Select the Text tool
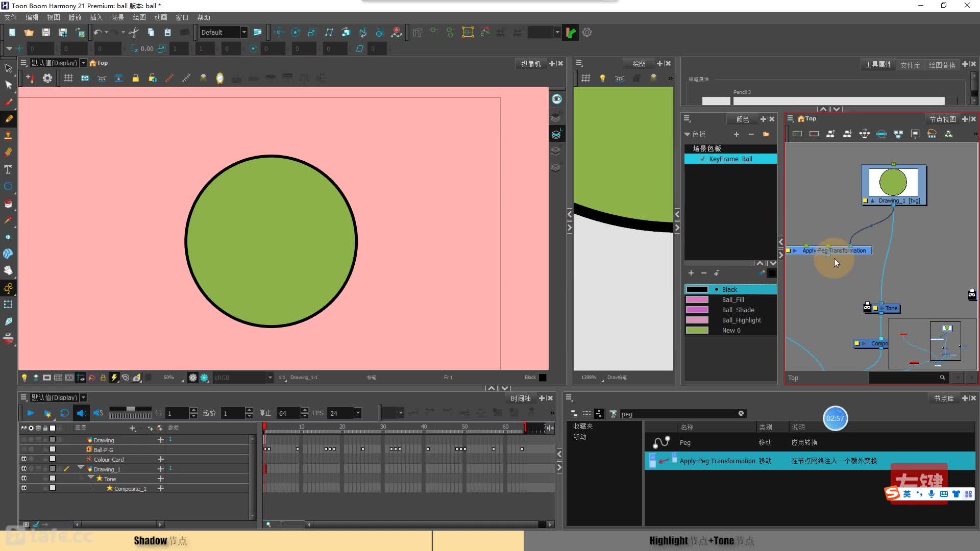The image size is (980, 551). (x=8, y=169)
